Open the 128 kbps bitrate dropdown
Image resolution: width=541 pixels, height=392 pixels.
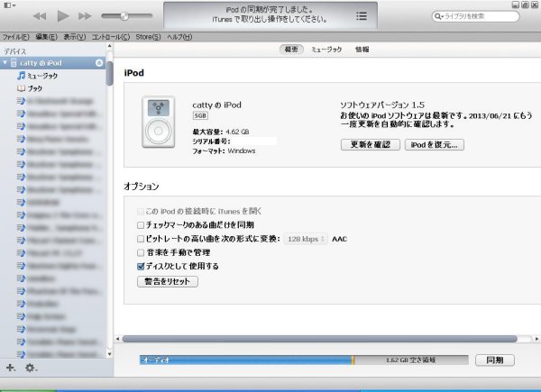click(x=306, y=239)
